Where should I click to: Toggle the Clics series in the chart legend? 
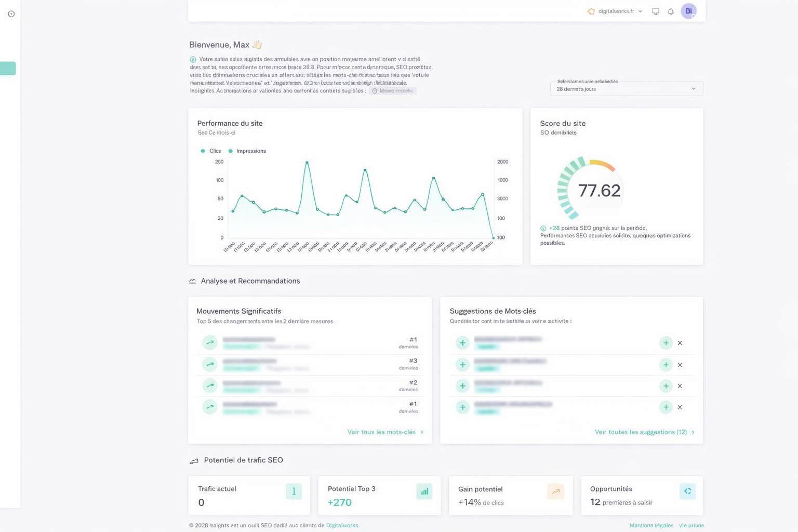pos(211,151)
